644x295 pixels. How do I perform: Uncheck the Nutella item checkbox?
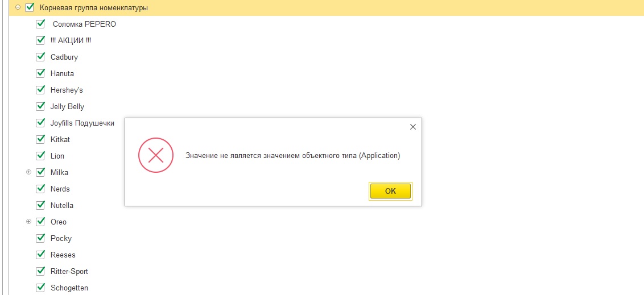point(40,205)
